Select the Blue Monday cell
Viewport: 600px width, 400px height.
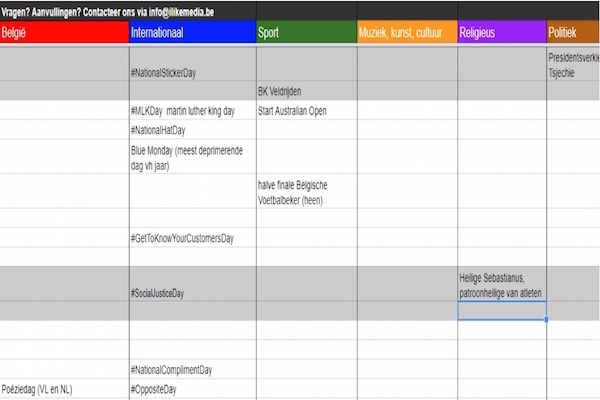[x=193, y=157]
